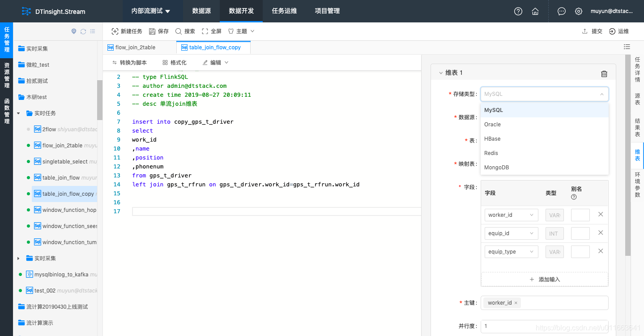This screenshot has height=336, width=644.
Task: Open the 存储类型 MySQL combo box
Action: point(545,94)
